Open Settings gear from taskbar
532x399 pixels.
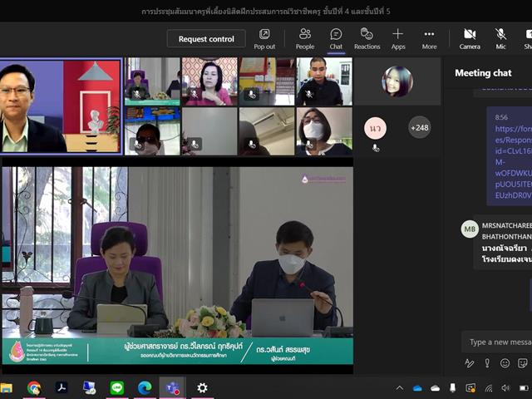pyautogui.click(x=202, y=387)
